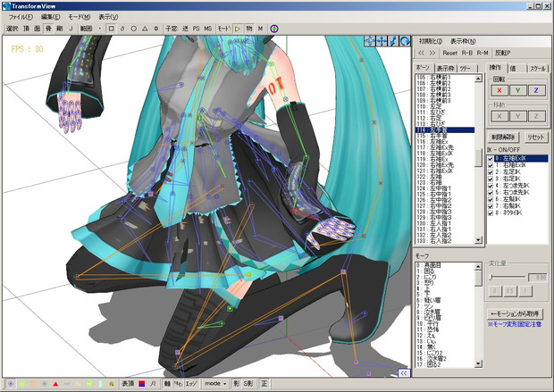The image size is (554, 392).
Task: Click the Reset button in right toolbar
Action: tap(449, 53)
